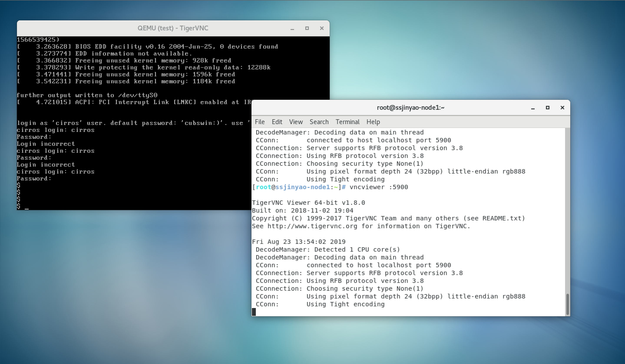Click 'Detected 1 CPU core(s)' line
625x364 pixels.
point(328,249)
